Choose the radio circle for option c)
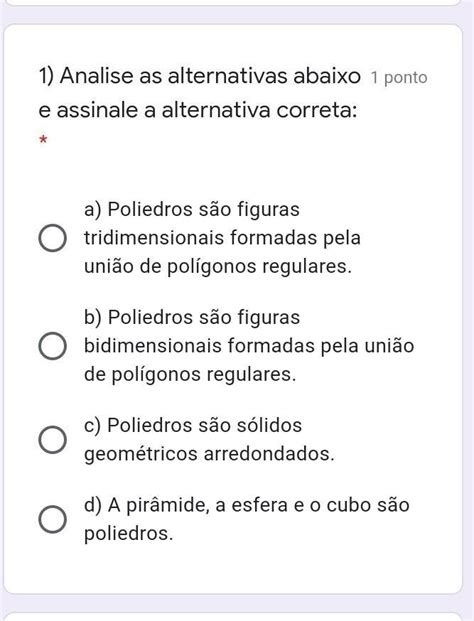The height and width of the screenshot is (621, 474). click(x=52, y=440)
